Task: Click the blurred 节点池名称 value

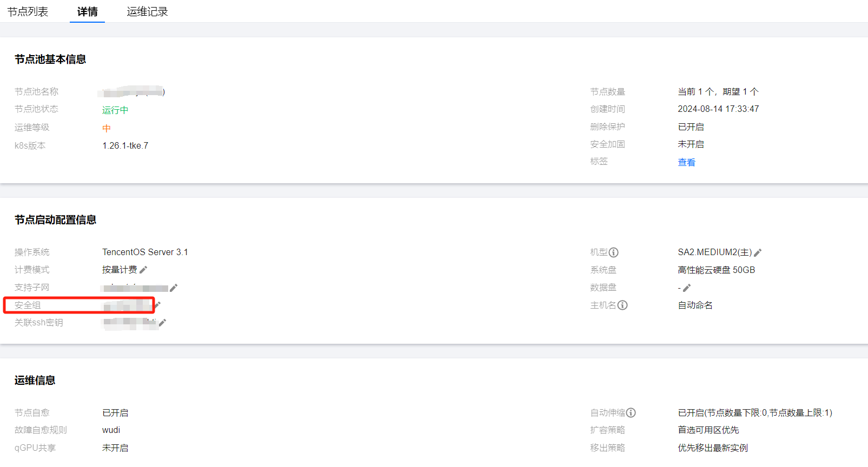Action: coord(134,92)
